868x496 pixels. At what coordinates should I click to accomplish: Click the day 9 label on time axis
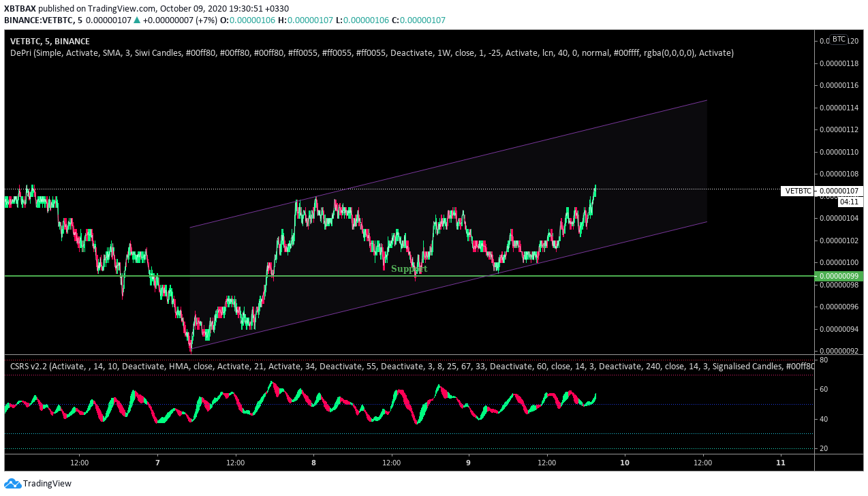pos(469,463)
